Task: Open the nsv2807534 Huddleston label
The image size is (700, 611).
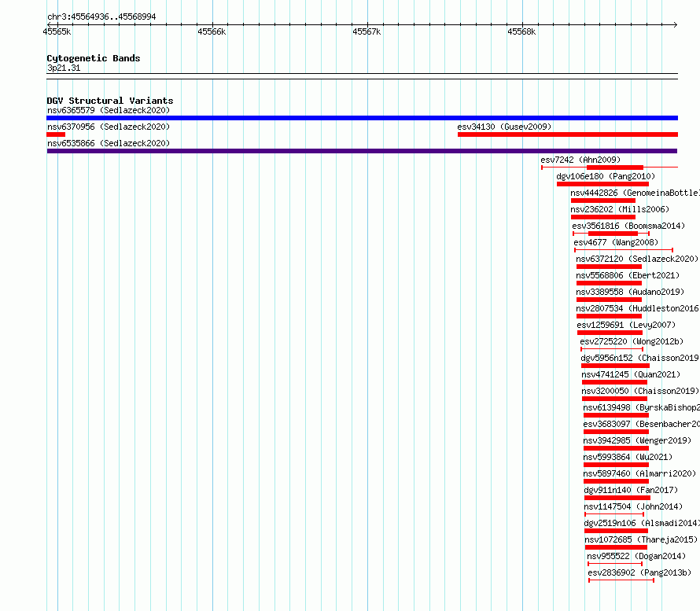Action: [637, 308]
